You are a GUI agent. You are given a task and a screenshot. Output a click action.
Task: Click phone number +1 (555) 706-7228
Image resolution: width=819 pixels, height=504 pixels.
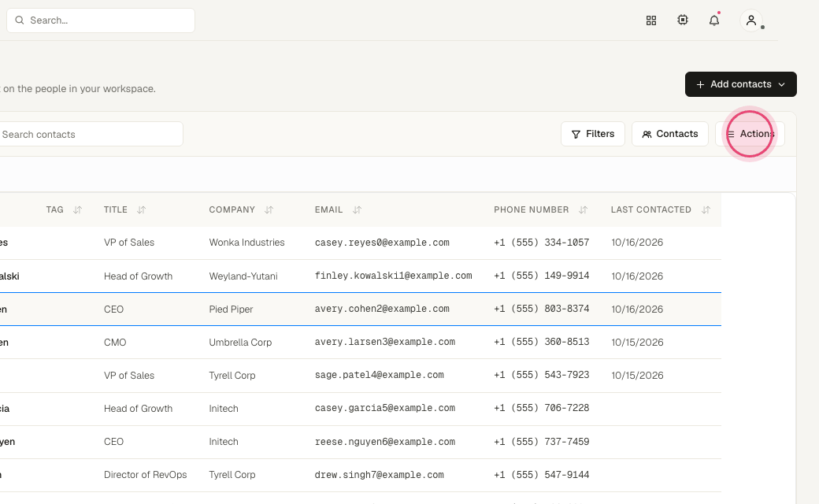point(542,408)
